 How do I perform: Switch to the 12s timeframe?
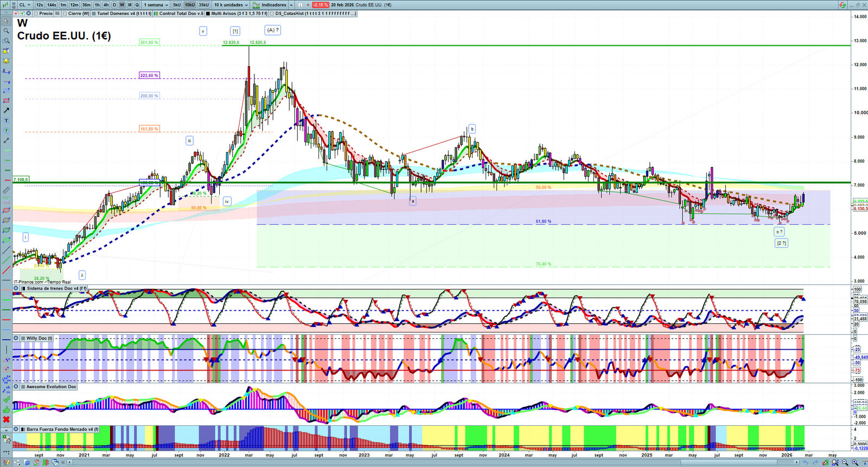[x=39, y=5]
